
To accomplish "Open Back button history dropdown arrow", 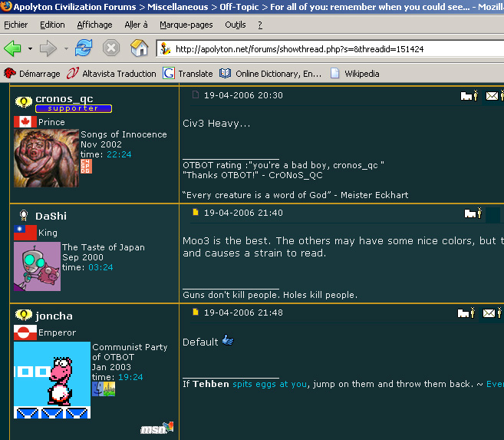I will pyautogui.click(x=30, y=49).
